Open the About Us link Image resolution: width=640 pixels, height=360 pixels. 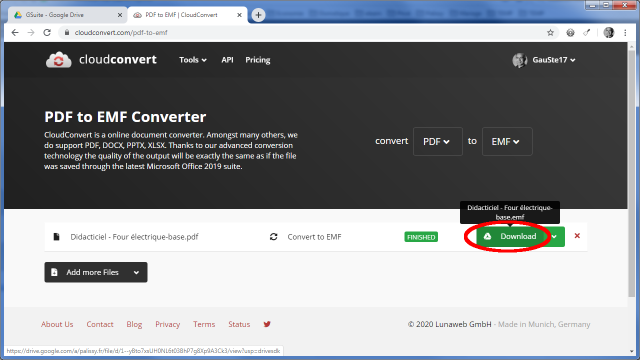point(57,324)
